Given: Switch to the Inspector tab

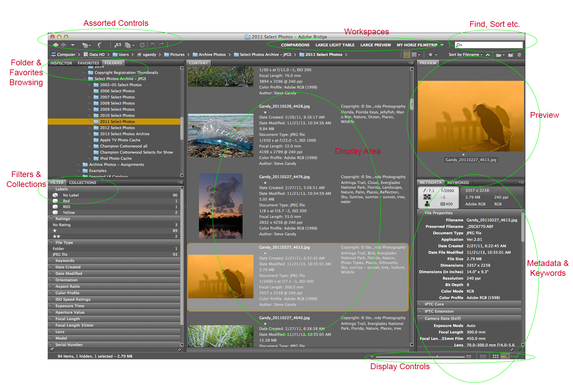Looking at the screenshot, I should 61,63.
